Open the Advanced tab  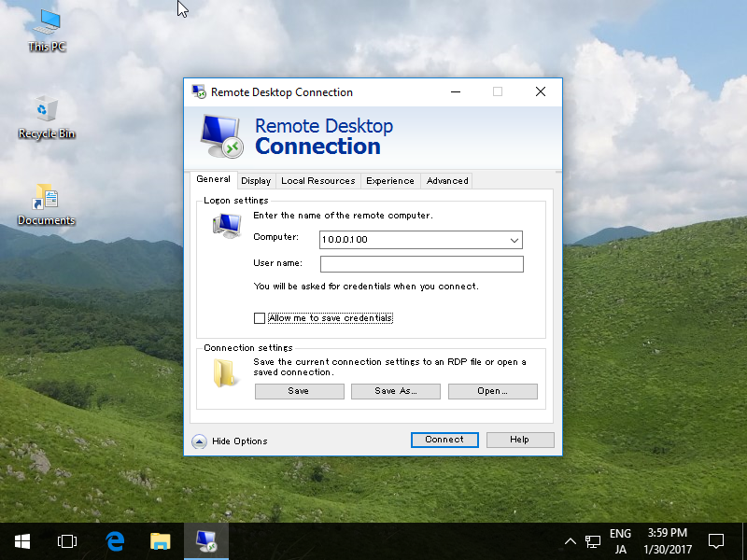(446, 180)
